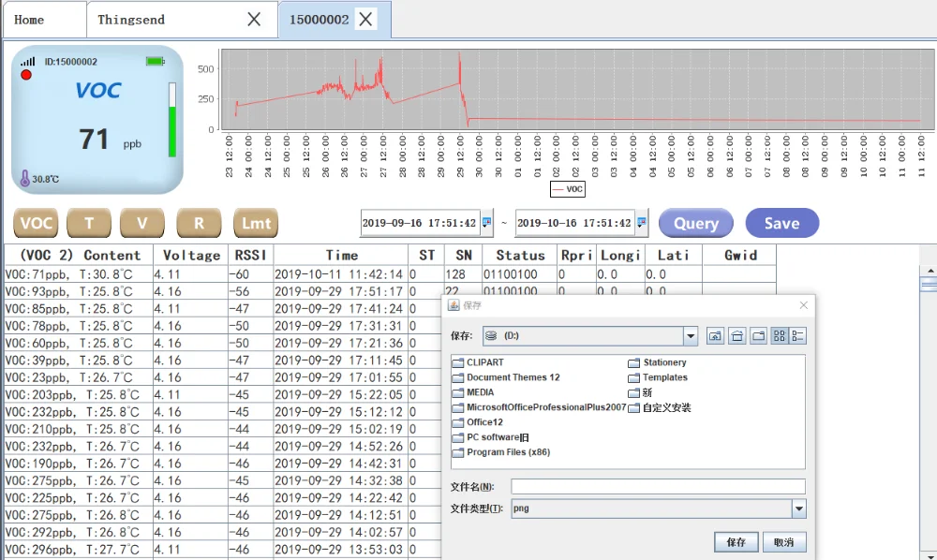Click the T temperature button
This screenshot has width=937, height=560.
click(89, 223)
